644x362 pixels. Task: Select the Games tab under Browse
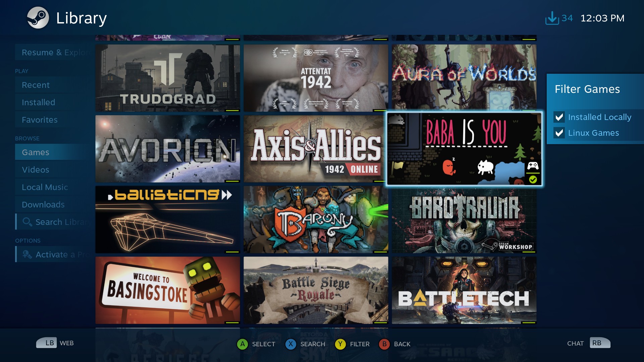35,152
